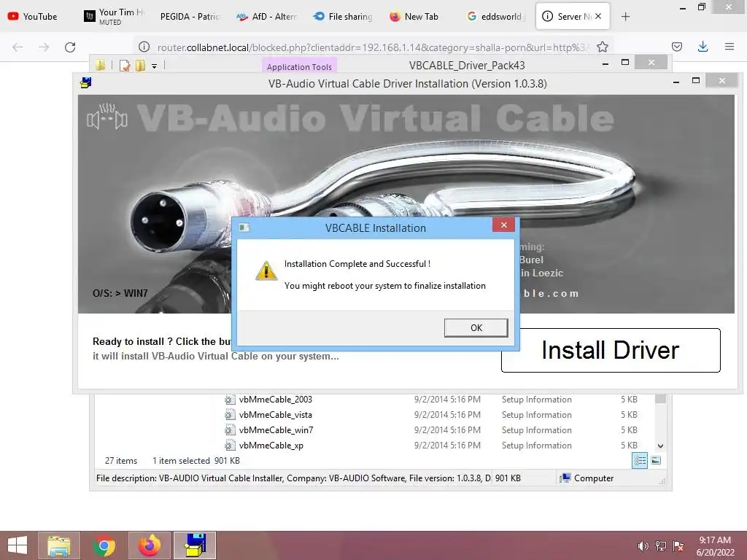This screenshot has height=560, width=747.
Task: Click the vbMmeCable_2003 setup file icon
Action: pos(230,400)
